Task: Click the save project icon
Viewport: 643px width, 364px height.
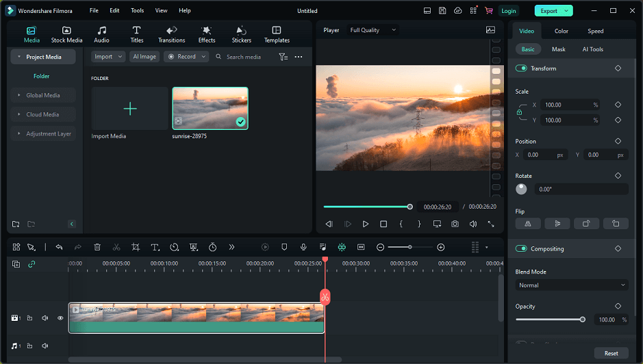Action: point(442,11)
